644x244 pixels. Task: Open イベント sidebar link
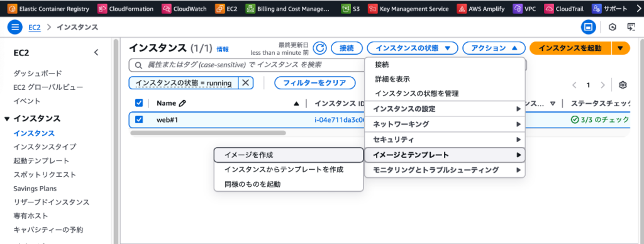click(26, 101)
